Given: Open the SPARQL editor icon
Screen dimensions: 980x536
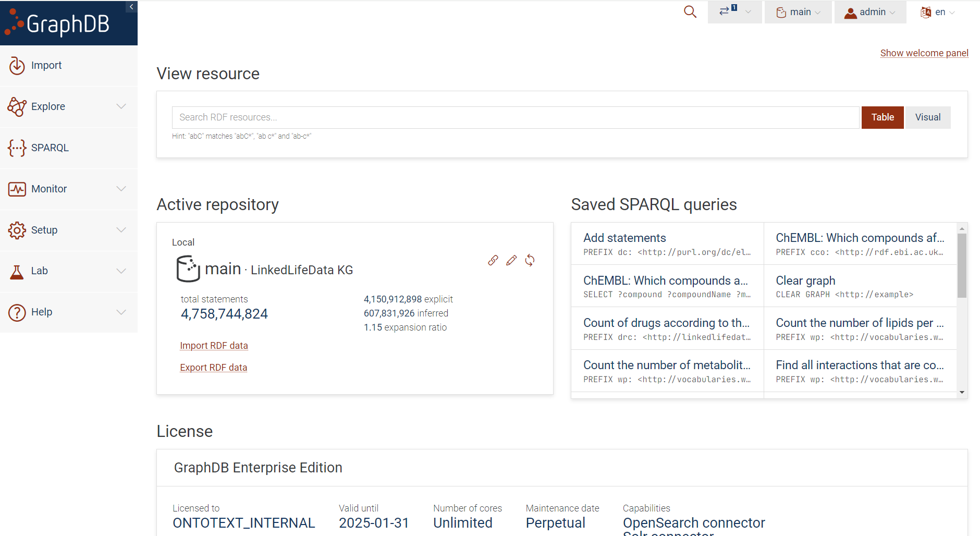Looking at the screenshot, I should [x=17, y=148].
